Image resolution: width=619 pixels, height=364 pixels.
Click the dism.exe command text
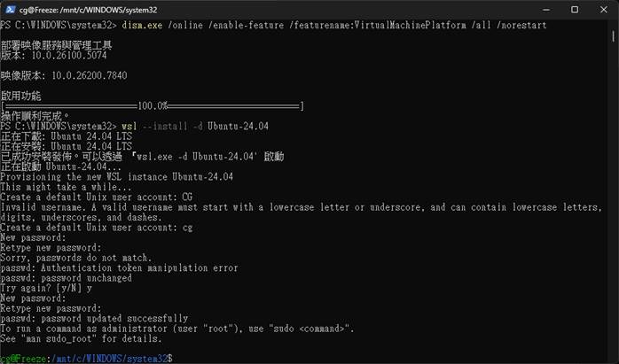(x=136, y=26)
